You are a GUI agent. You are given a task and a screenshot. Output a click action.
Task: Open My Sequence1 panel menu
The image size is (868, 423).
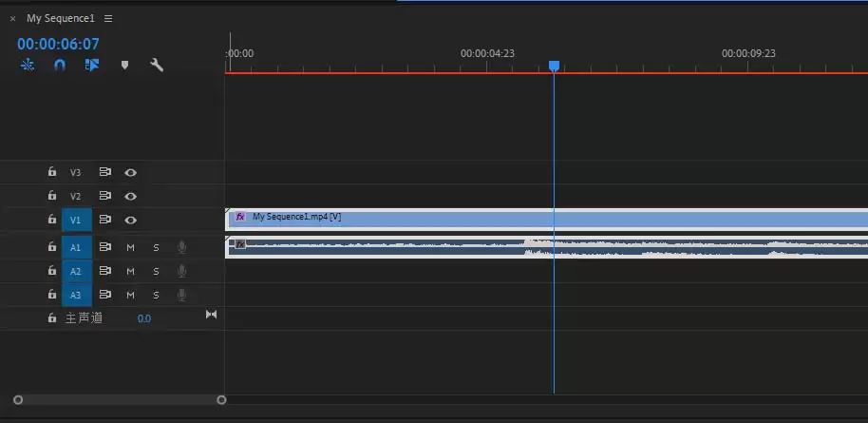(x=108, y=18)
